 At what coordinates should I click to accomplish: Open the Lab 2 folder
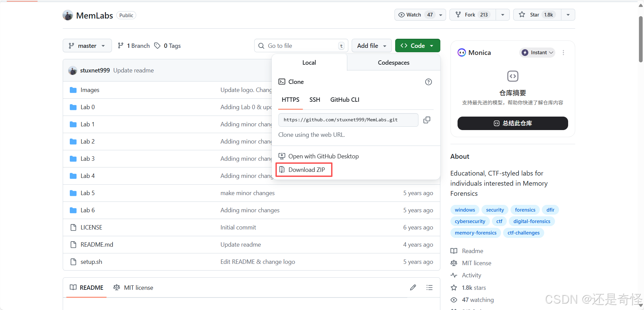87,142
